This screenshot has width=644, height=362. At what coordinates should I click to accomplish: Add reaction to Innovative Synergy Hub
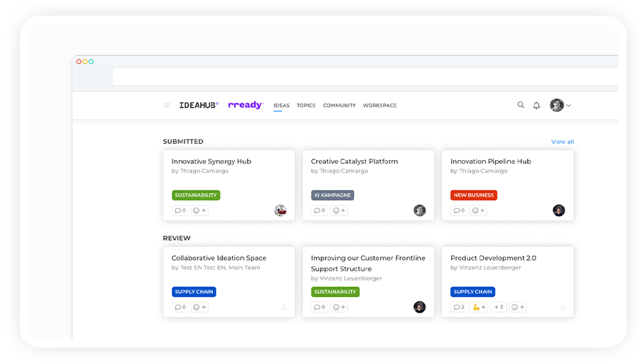(x=199, y=210)
